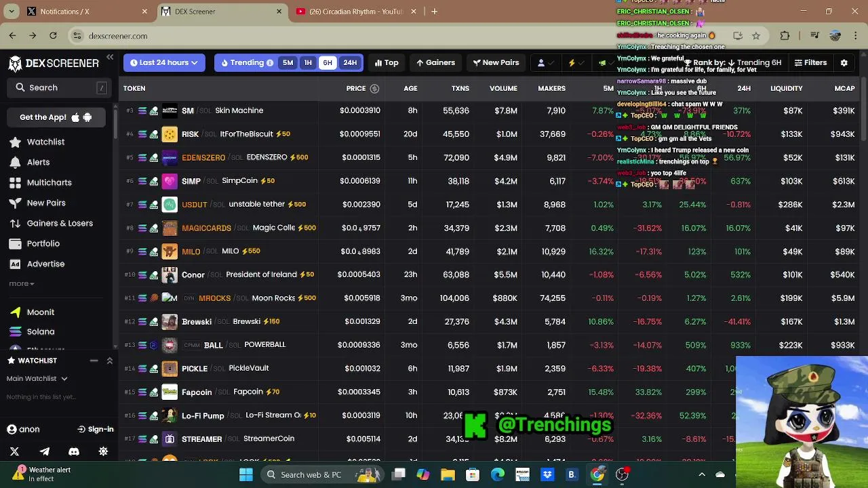Switch to the Notifications / X browser tab

(x=87, y=12)
